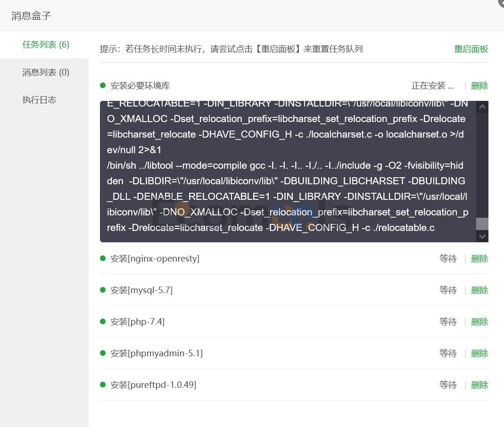Click the 等待 status of nginx-openresty

[x=448, y=259]
